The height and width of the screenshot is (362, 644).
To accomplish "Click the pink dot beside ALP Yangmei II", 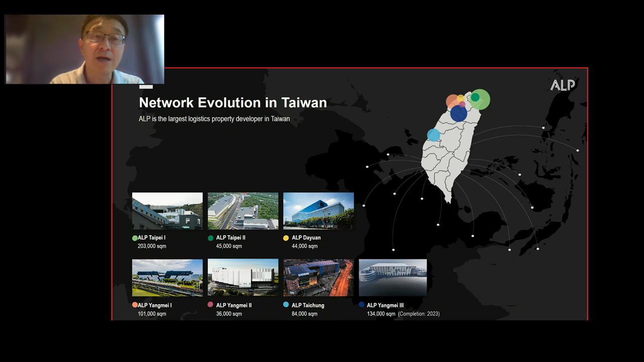I will (211, 305).
